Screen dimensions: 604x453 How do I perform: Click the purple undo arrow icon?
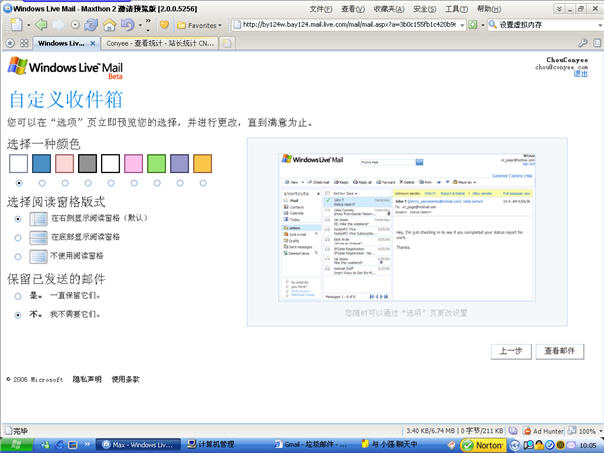pos(128,25)
